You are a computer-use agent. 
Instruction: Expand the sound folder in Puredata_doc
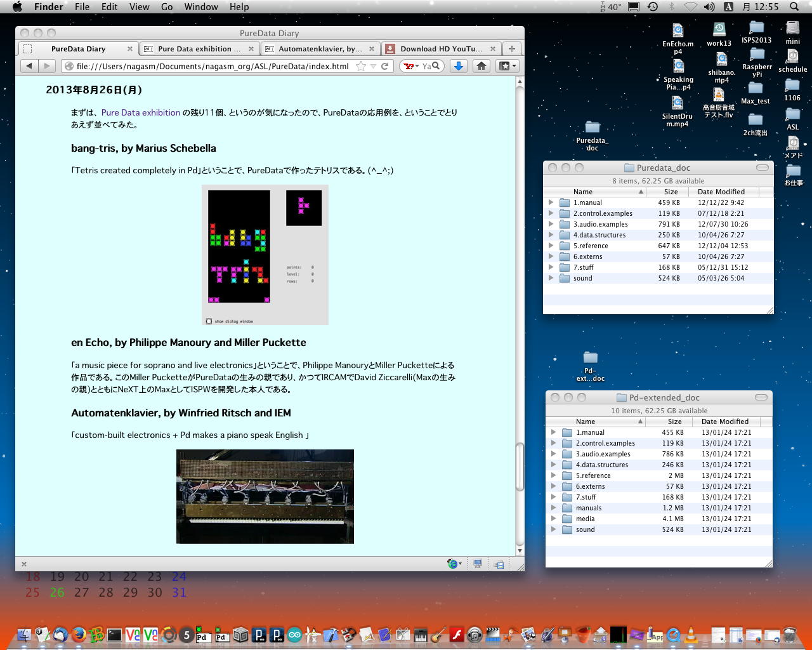point(551,278)
